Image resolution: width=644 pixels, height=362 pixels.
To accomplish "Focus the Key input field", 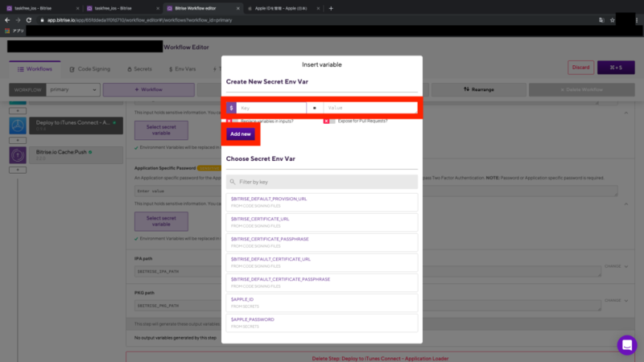I will tap(271, 108).
